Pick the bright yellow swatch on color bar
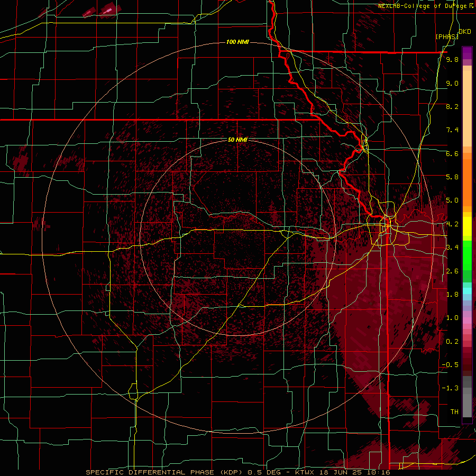 [467, 226]
